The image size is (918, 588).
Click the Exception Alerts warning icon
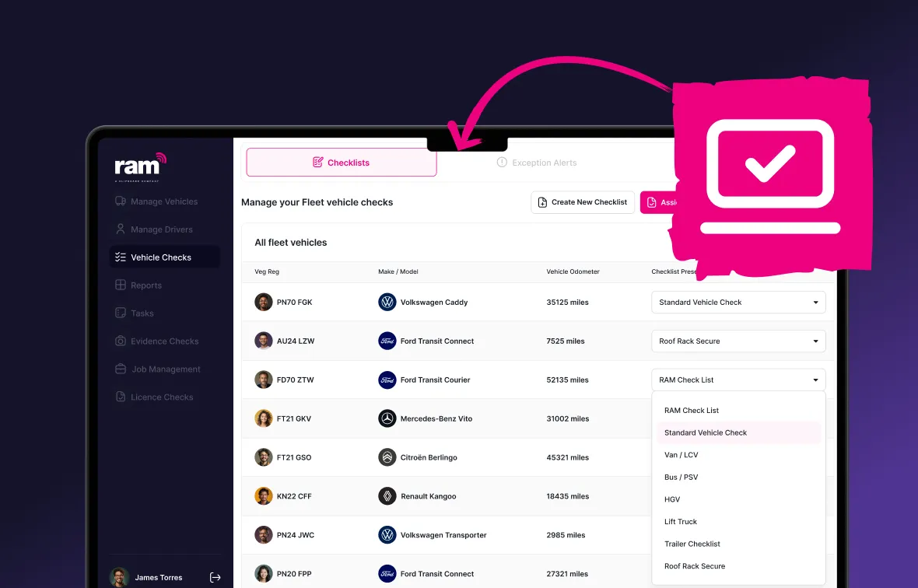502,162
